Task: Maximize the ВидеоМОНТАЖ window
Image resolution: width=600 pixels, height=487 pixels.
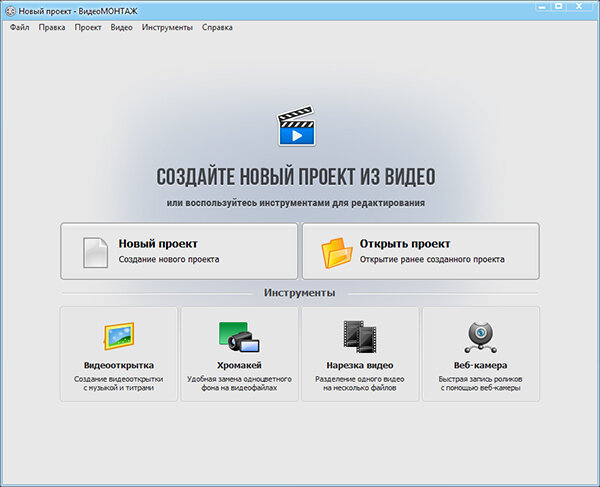Action: click(x=558, y=6)
